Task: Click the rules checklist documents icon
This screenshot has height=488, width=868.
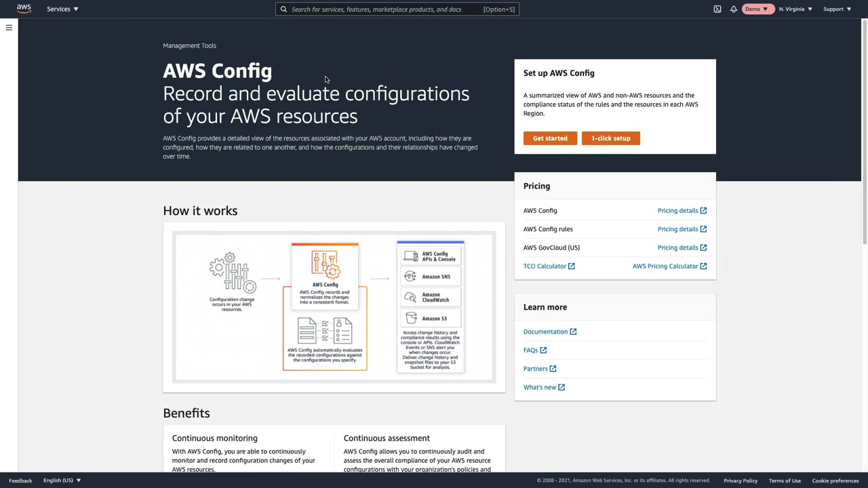Action: coord(325,331)
